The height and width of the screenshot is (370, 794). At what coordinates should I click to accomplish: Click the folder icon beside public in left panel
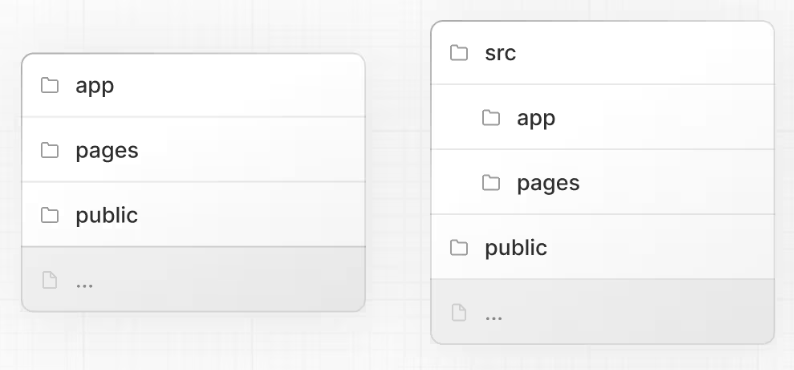50,215
